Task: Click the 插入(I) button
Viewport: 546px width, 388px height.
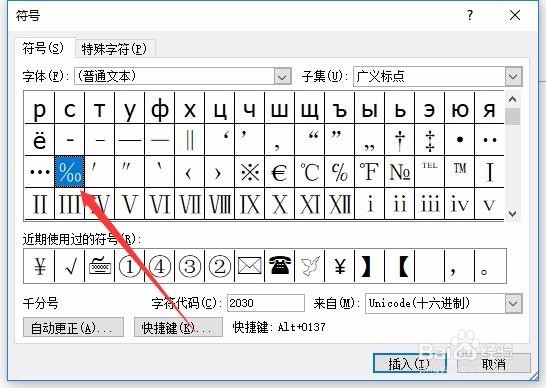Action: click(x=410, y=364)
